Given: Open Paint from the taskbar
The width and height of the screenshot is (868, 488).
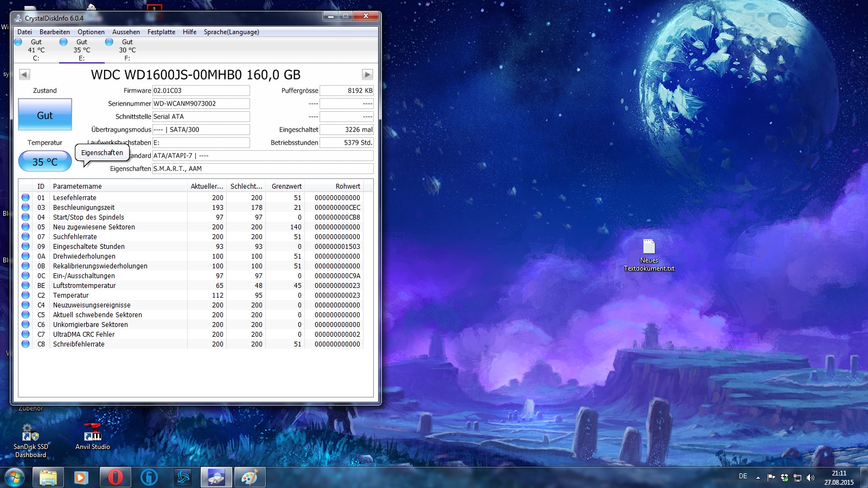Looking at the screenshot, I should tap(250, 478).
